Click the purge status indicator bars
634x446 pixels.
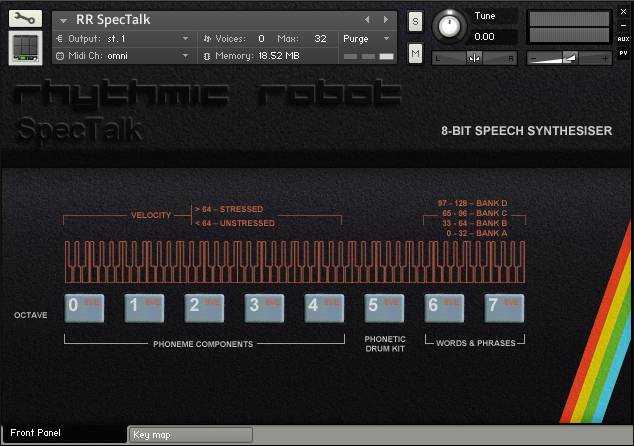tap(368, 56)
